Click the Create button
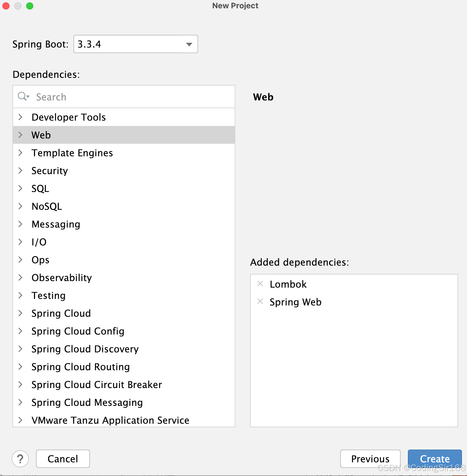This screenshot has width=467, height=476. point(435,459)
